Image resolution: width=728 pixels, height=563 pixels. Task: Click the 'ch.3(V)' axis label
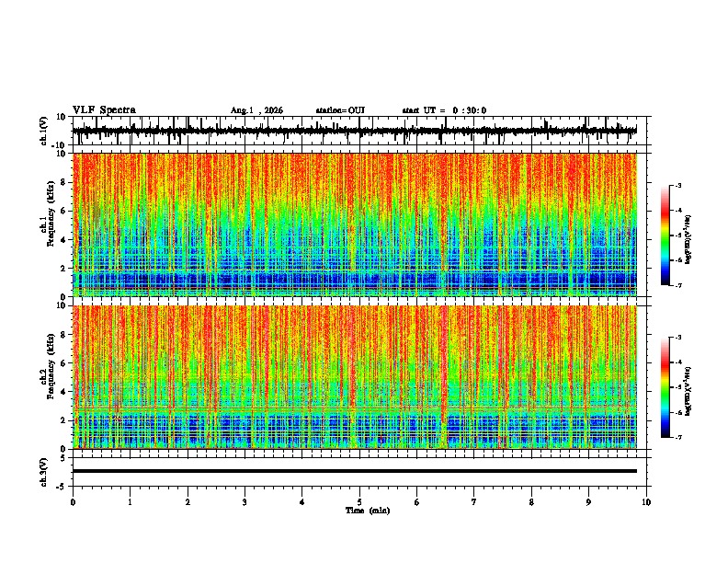pos(44,473)
